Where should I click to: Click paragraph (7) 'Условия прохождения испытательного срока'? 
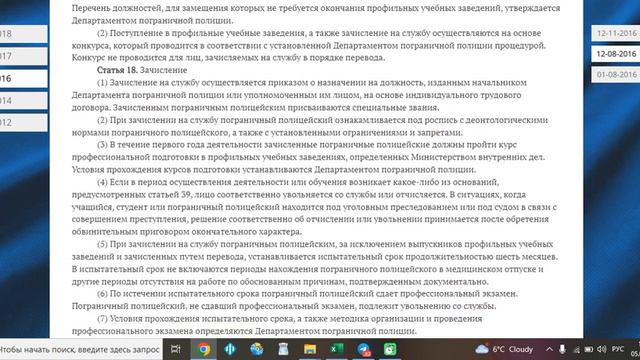[277, 325]
